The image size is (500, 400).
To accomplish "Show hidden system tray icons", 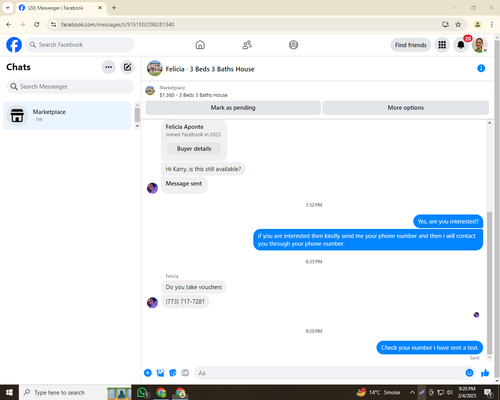I will coord(412,392).
